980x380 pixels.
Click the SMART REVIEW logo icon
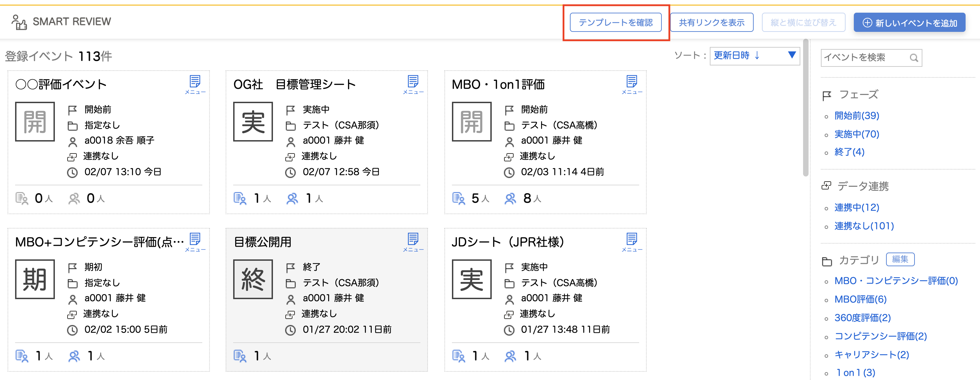19,22
